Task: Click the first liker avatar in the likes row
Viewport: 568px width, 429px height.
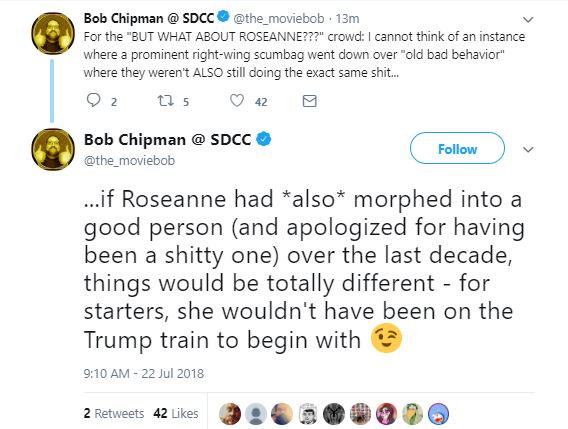Action: [x=230, y=414]
